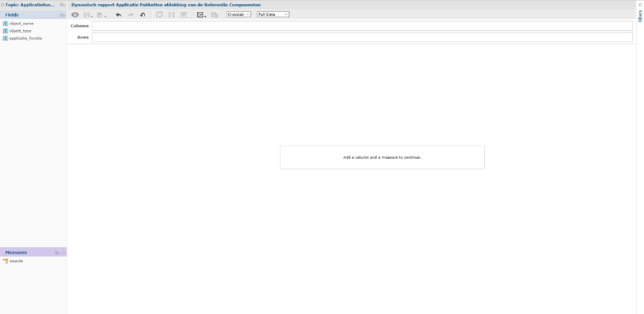Select the object_name field
The width and height of the screenshot is (644, 314).
click(x=21, y=24)
